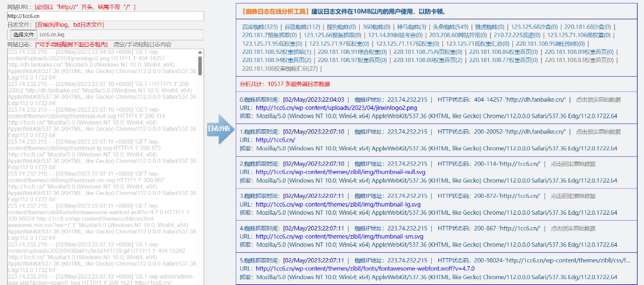Viewport: 644px width, 285px height.
Task: Select the 123.125.71.117低权重(0) link
Action: coord(408,43)
